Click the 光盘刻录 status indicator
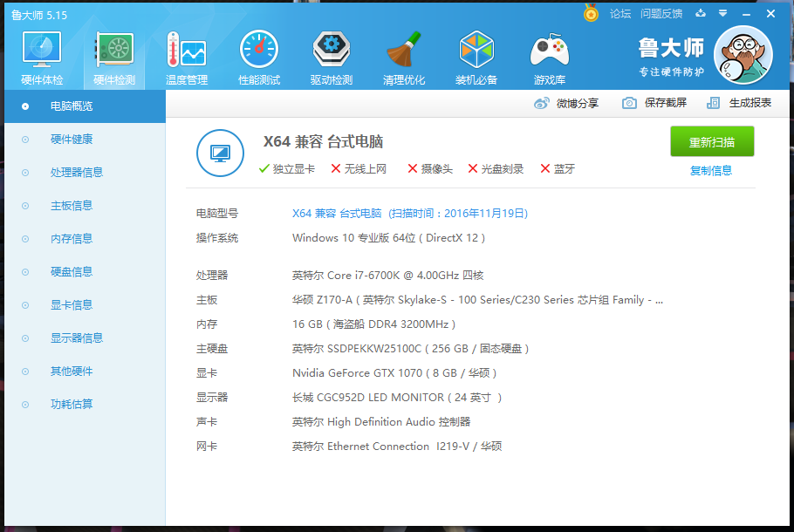The image size is (794, 532). (496, 169)
